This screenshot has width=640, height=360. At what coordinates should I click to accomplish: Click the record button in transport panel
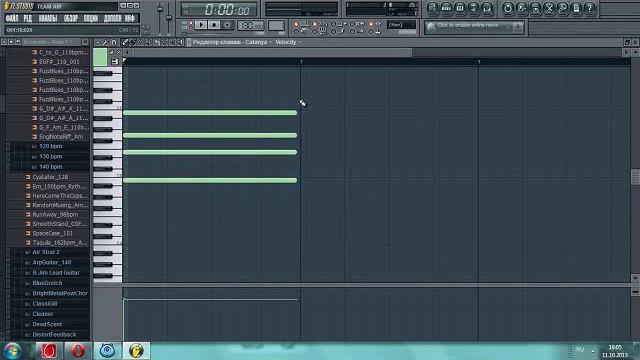[227, 25]
